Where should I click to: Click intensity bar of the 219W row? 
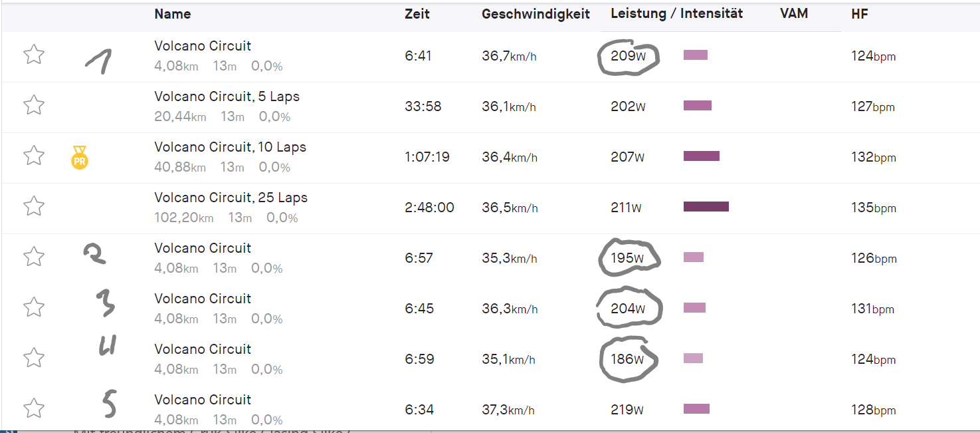[696, 409]
